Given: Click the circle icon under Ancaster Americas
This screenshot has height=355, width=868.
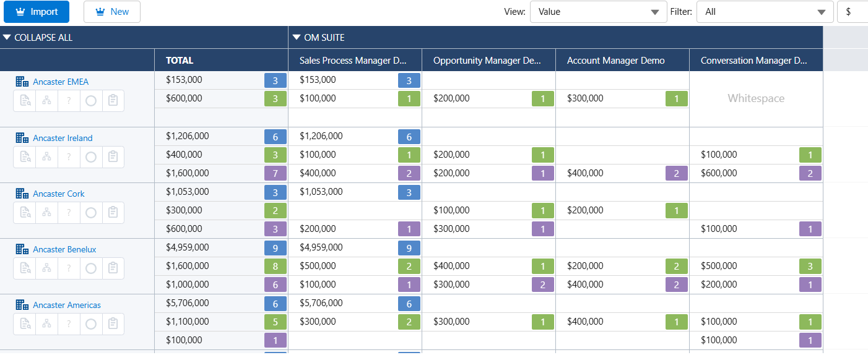Looking at the screenshot, I should click(91, 324).
